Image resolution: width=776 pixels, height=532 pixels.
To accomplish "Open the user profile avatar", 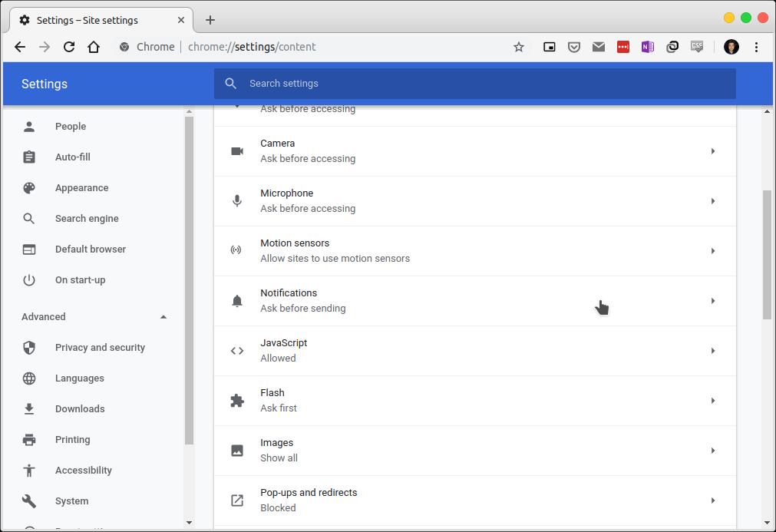I will tap(731, 47).
